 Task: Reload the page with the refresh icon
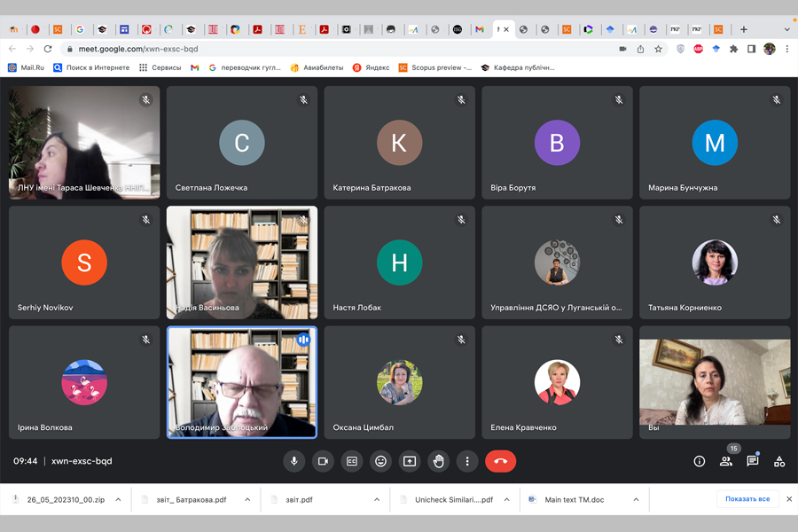[x=48, y=49]
